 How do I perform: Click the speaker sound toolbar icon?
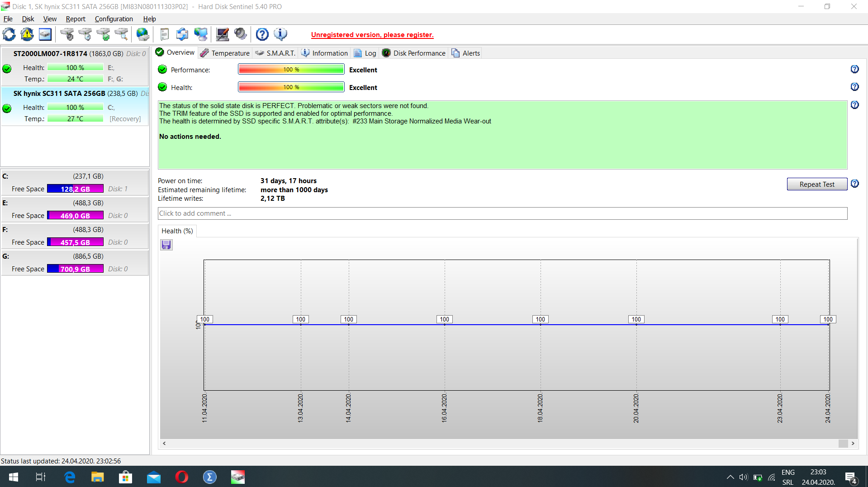coord(241,34)
